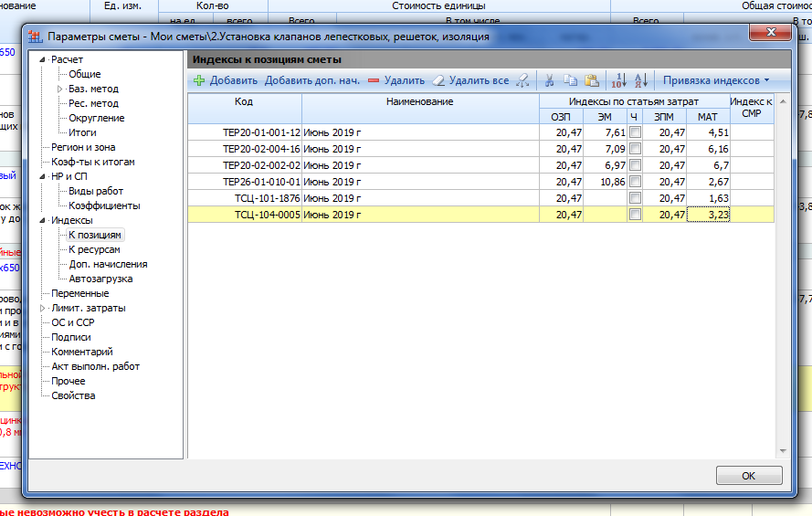The image size is (812, 516).
Task: Open Автозагрузка tree item
Action: coord(100,279)
